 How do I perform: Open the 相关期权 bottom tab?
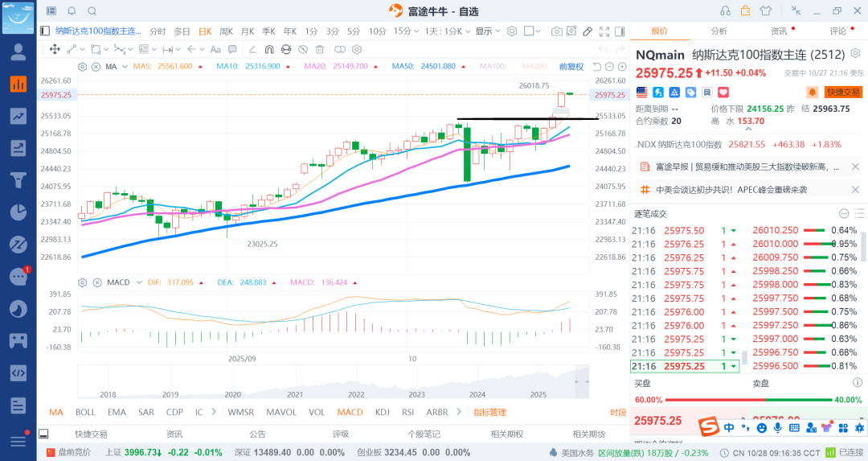[506, 434]
